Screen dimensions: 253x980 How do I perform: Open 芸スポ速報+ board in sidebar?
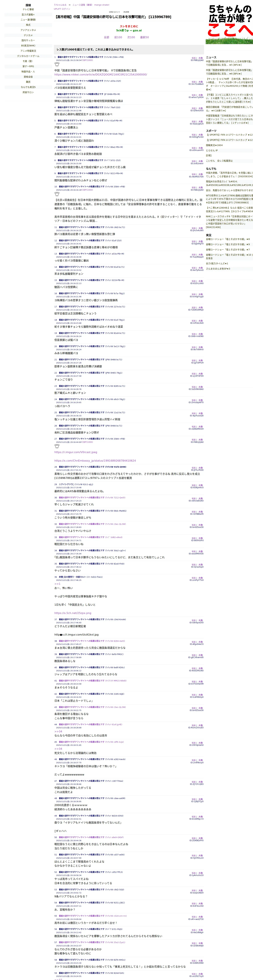click(x=28, y=15)
